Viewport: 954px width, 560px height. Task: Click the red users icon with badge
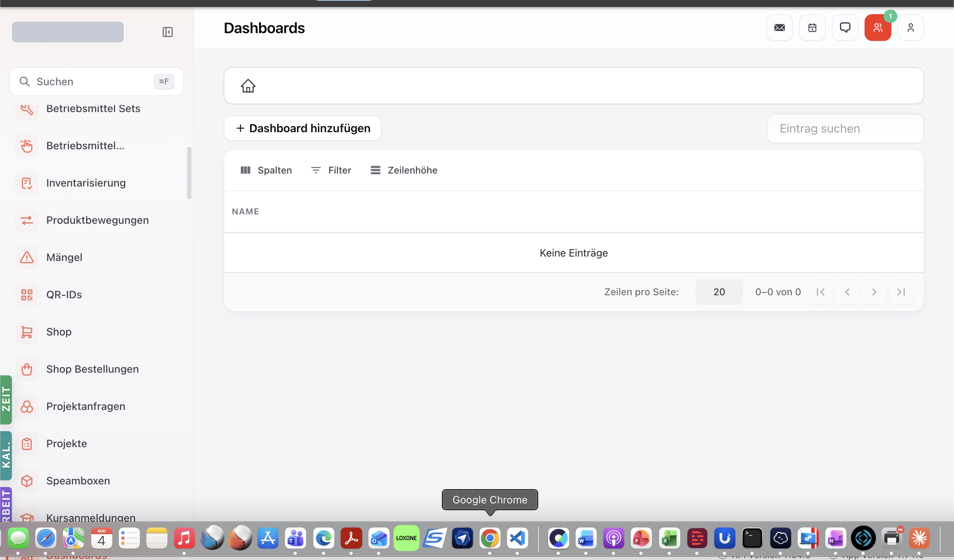(x=878, y=28)
